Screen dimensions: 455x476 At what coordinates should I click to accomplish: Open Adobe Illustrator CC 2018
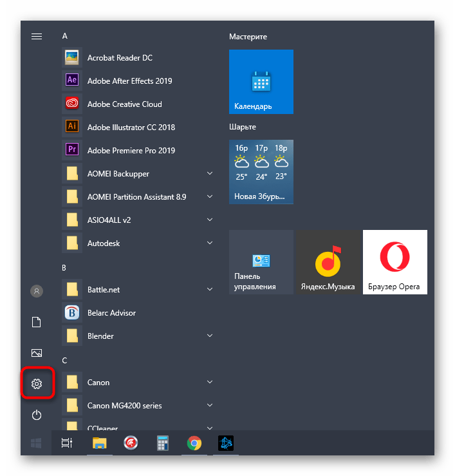[131, 127]
